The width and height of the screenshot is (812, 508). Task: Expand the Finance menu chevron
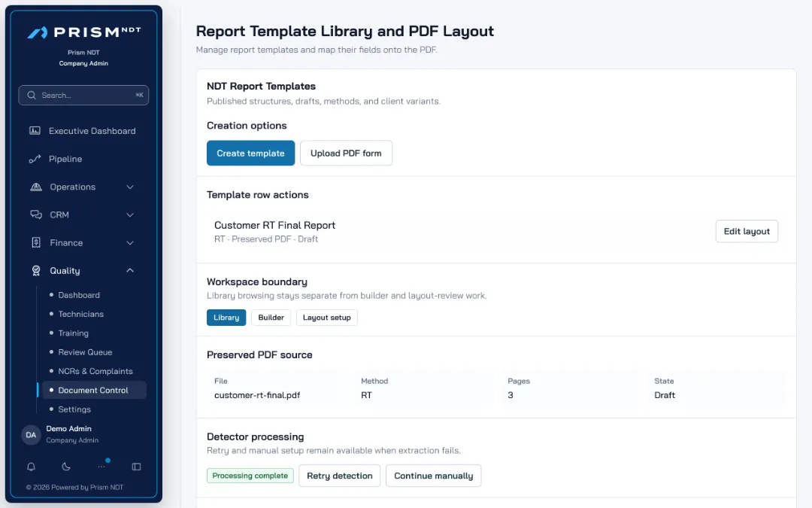point(130,243)
